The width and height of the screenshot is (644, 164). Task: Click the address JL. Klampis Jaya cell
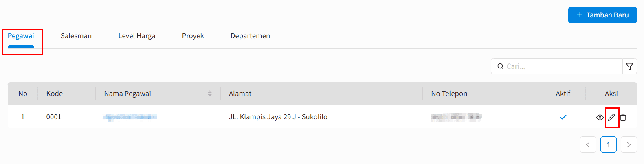278,117
